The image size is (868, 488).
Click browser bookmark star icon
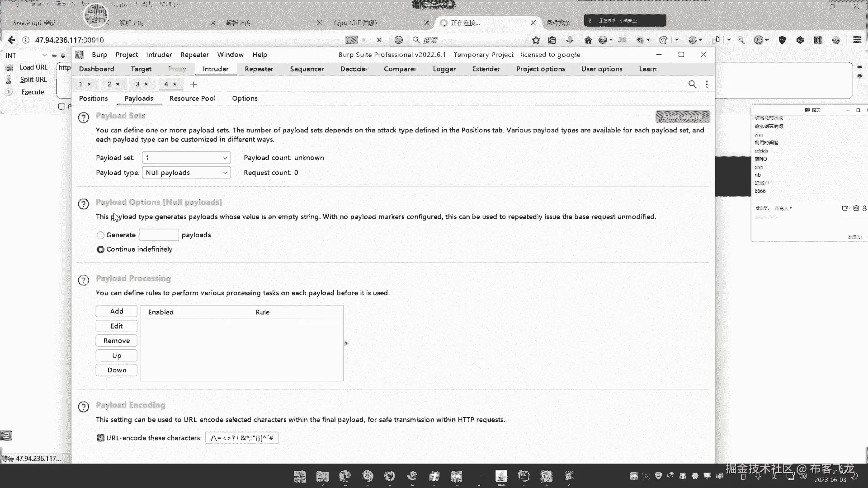coord(536,40)
